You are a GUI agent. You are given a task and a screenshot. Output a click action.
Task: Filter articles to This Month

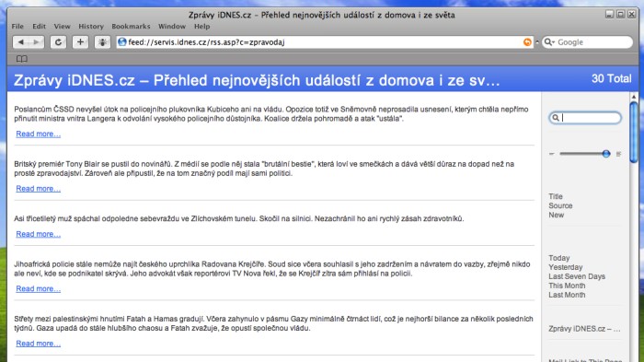(x=567, y=286)
